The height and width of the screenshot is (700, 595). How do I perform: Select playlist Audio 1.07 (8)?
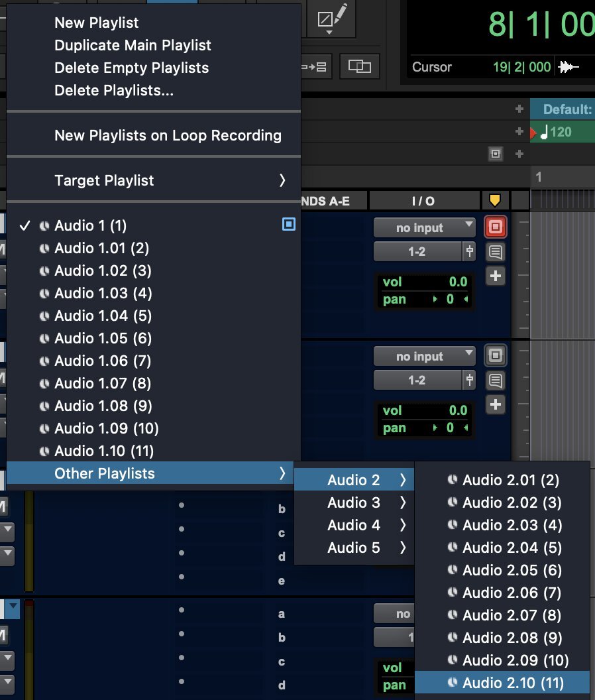[154, 383]
